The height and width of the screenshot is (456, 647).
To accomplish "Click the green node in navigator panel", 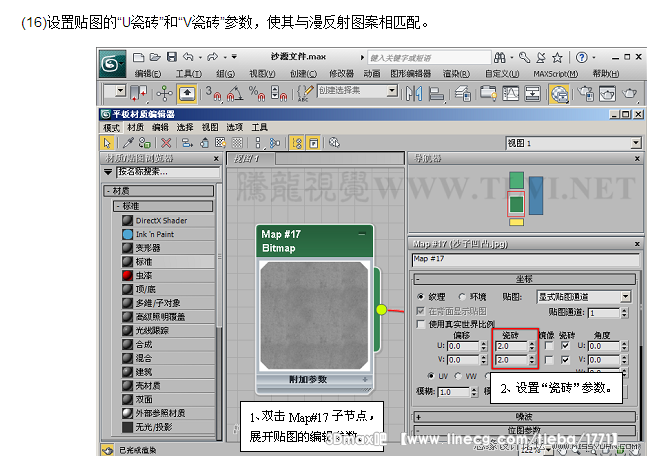I will tap(516, 180).
